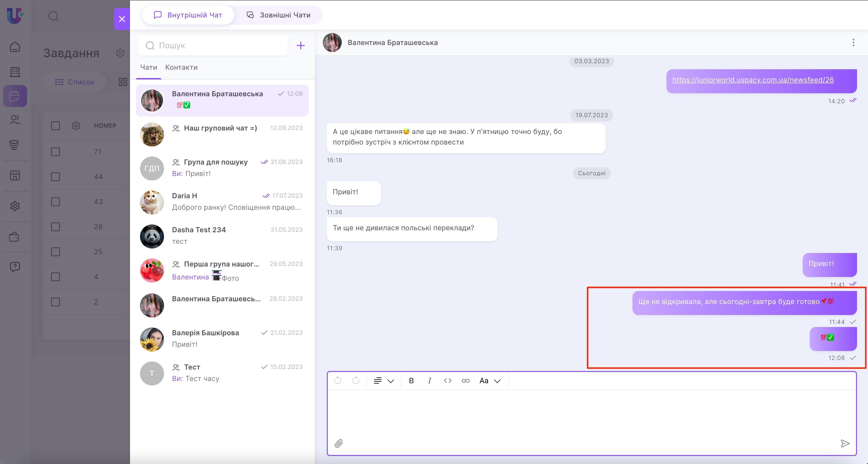Click the undo arrow in editor toolbar
The image size is (868, 464).
tap(338, 381)
